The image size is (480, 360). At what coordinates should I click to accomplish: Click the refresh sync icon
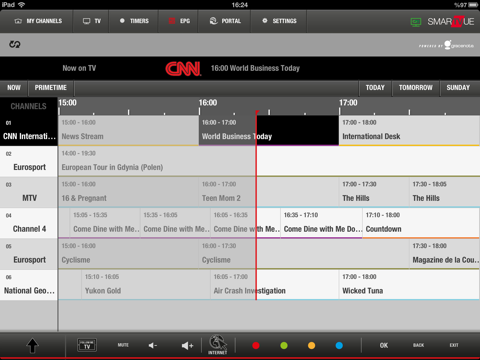point(15,44)
